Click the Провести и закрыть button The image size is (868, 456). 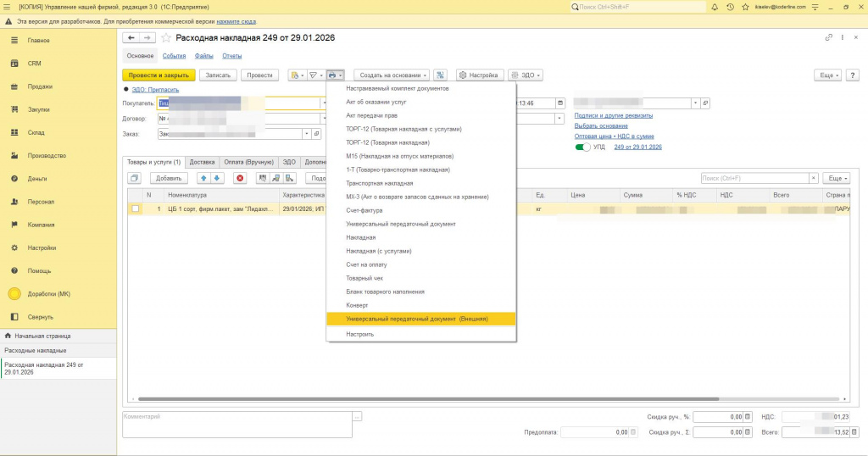[159, 75]
